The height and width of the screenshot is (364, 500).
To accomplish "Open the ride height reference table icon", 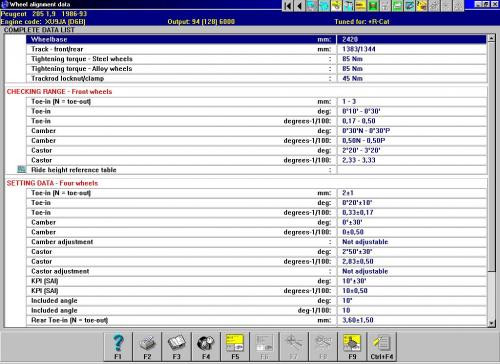I will click(x=22, y=170).
